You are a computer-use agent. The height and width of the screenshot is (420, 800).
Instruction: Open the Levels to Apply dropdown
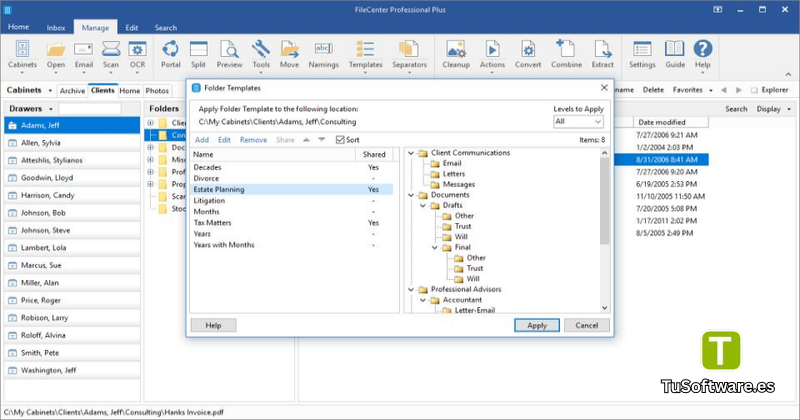[579, 121]
